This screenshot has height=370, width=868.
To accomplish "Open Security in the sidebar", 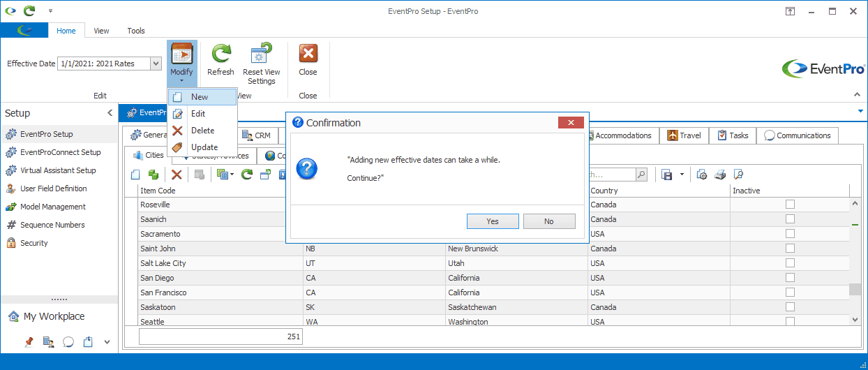I will click(59, 243).
